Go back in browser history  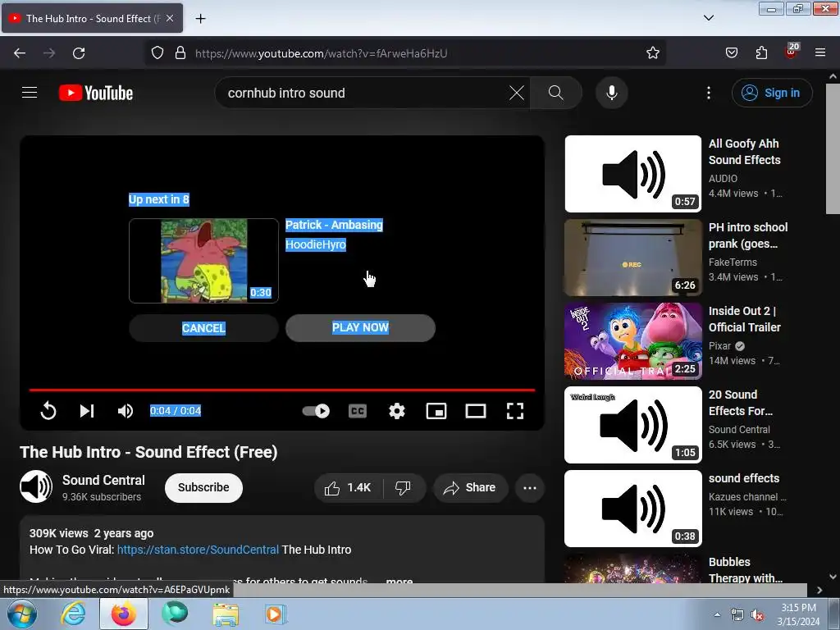[x=20, y=53]
